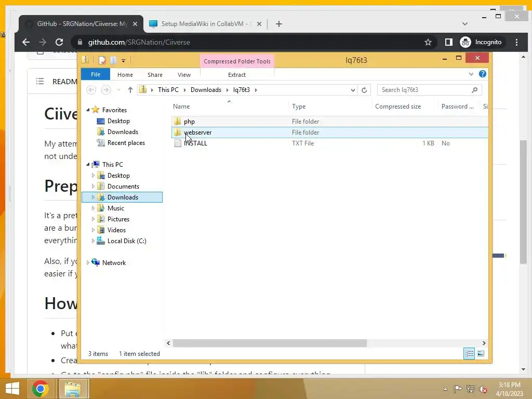The width and height of the screenshot is (532, 399).
Task: Go up one folder level arrow
Action: (x=130, y=90)
